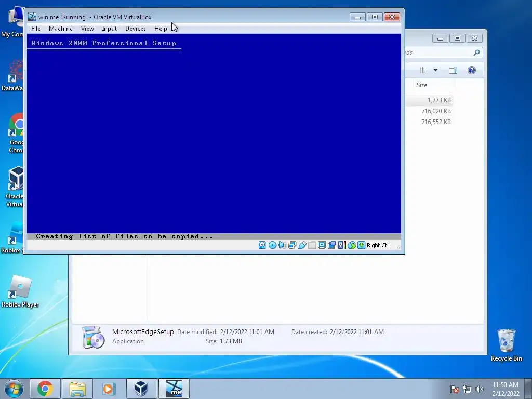The image size is (532, 399).
Task: Click the Date created value in details pane
Action: coord(356,332)
